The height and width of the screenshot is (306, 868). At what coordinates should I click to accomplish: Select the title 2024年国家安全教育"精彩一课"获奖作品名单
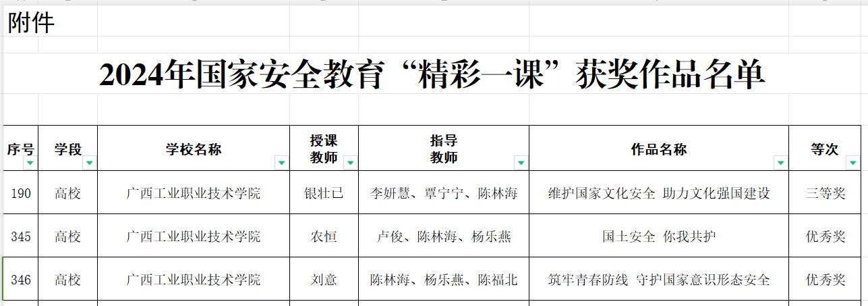[x=432, y=74]
